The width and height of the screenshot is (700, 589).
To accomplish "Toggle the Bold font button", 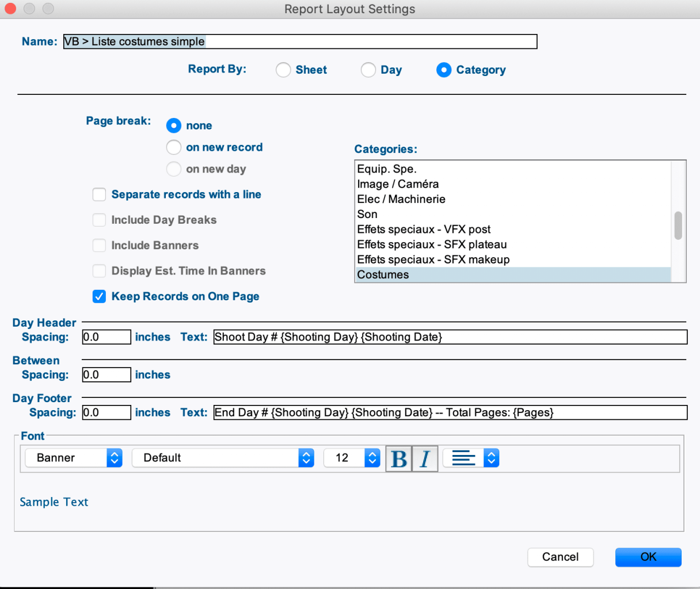I will pos(398,459).
